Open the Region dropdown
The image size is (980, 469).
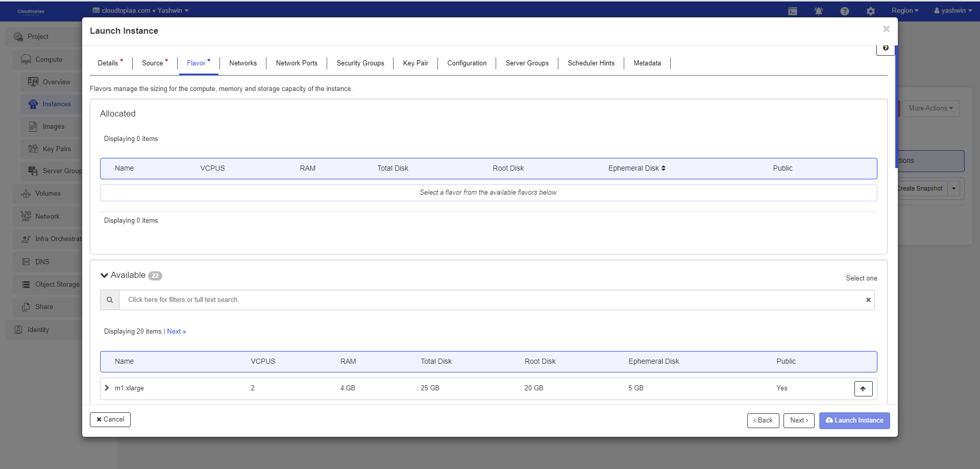click(x=904, y=11)
